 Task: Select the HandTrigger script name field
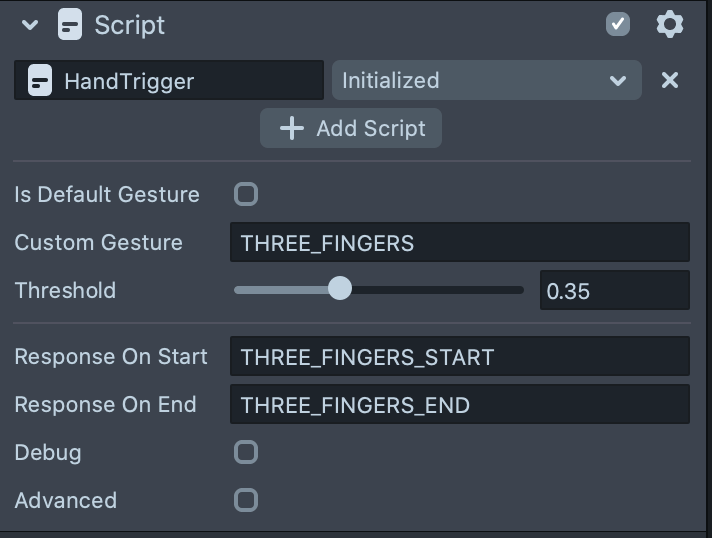coord(185,81)
